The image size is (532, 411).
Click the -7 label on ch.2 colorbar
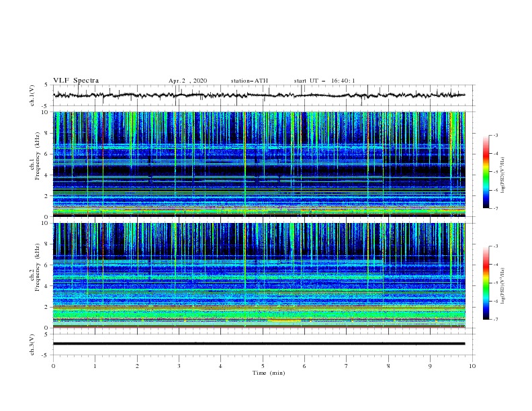(496, 319)
